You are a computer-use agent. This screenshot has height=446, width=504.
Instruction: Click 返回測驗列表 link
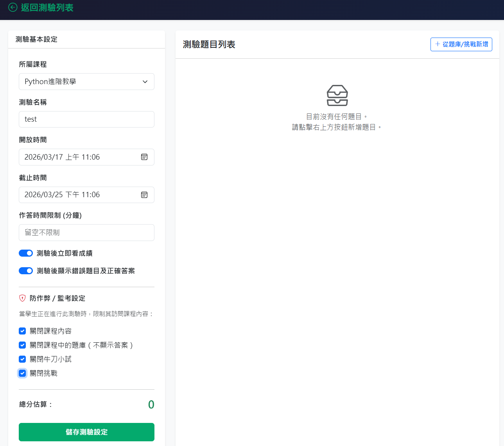click(x=47, y=7)
